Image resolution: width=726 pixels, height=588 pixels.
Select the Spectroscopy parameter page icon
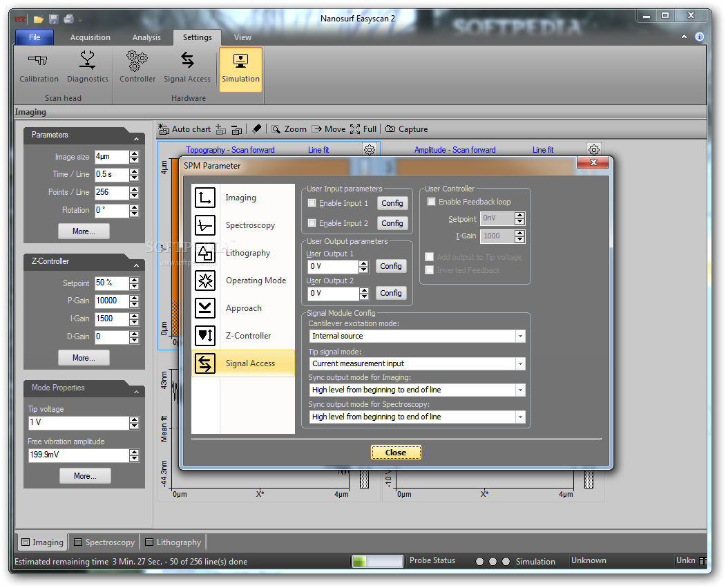[205, 225]
